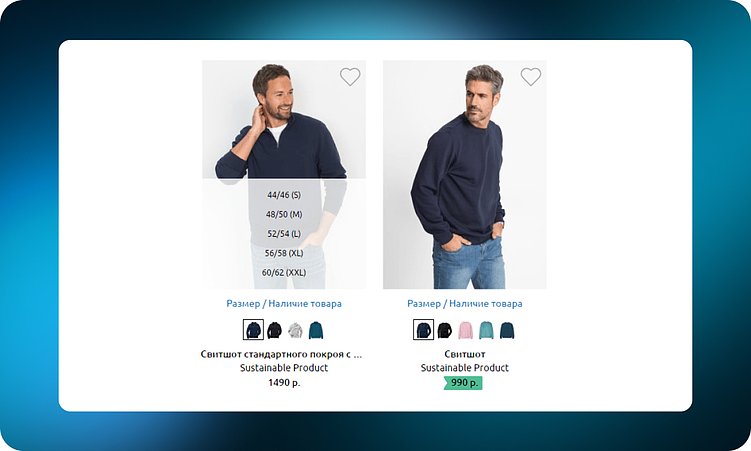Select size 44/46 (S)

pos(284,195)
